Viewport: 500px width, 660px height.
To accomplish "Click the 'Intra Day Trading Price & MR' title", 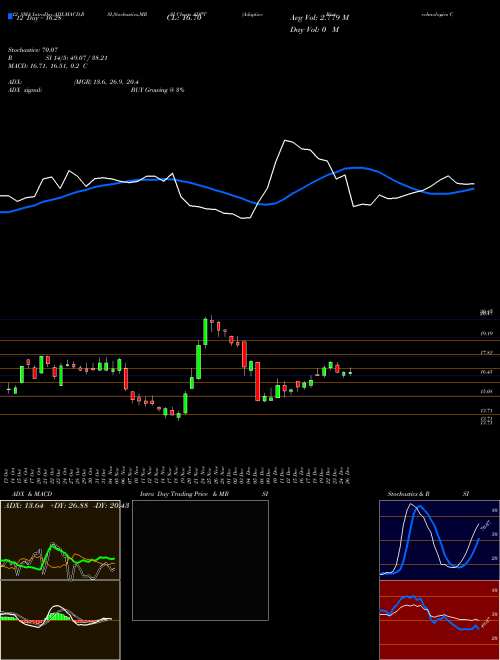I will pyautogui.click(x=185, y=494).
